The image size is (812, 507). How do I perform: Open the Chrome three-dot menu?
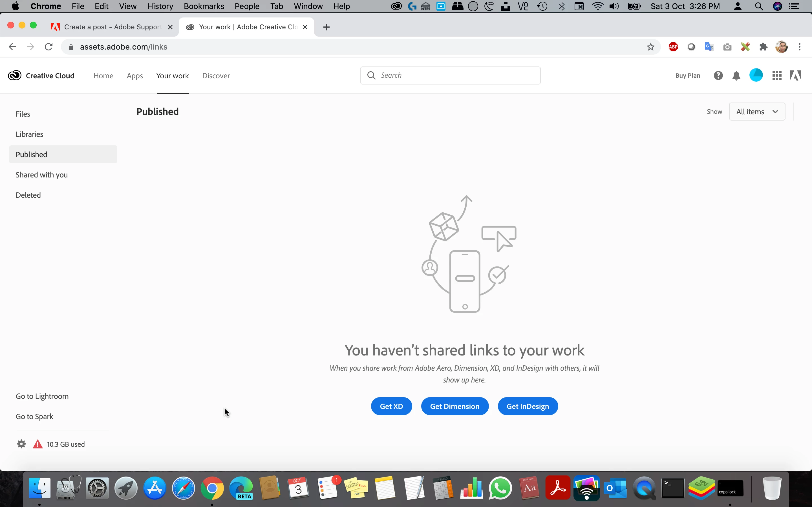coord(800,47)
